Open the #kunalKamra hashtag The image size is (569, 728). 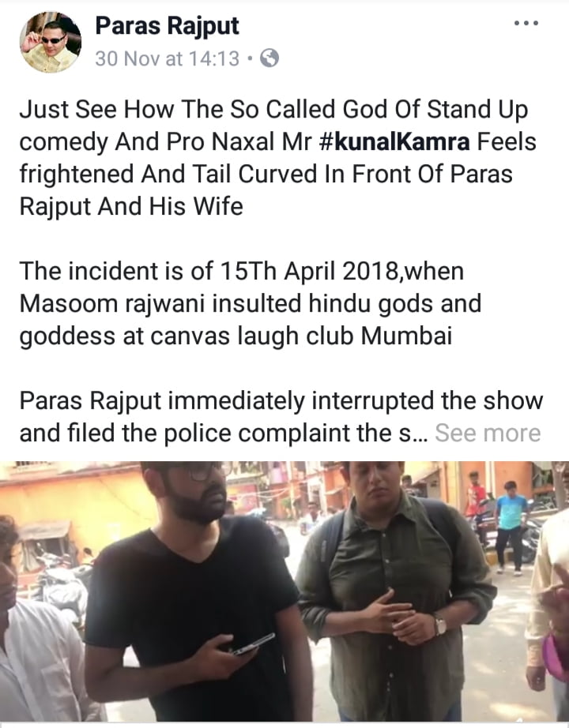pyautogui.click(x=394, y=141)
